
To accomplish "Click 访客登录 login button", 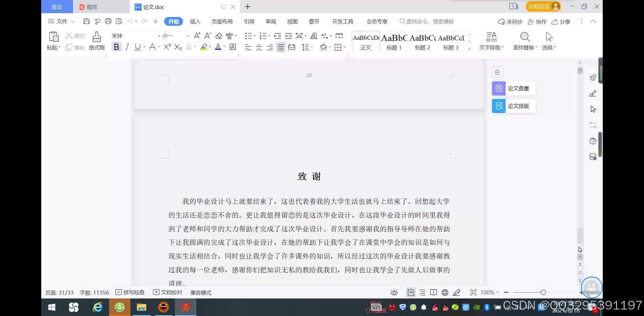I will [543, 6].
